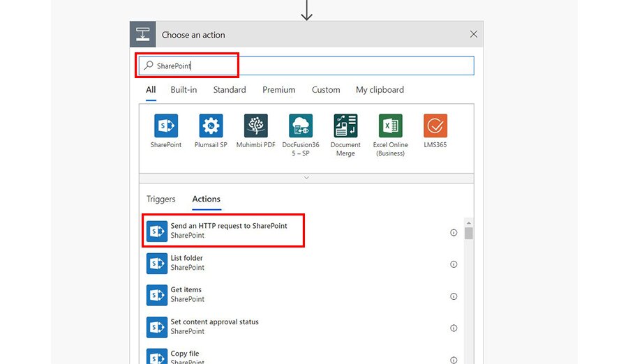
Task: Click the search magnifier icon
Action: coord(149,66)
